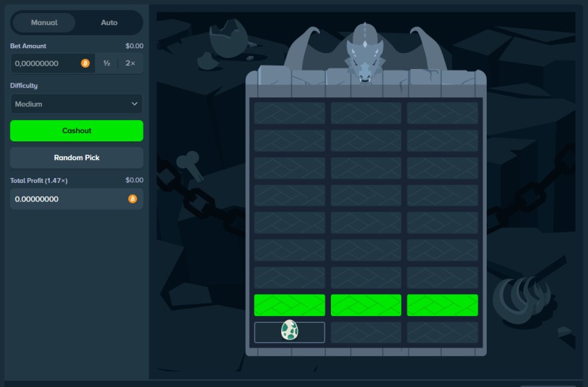The image size is (588, 387).
Task: Click the Bitcoin icon in Bet Amount field
Action: 85,63
